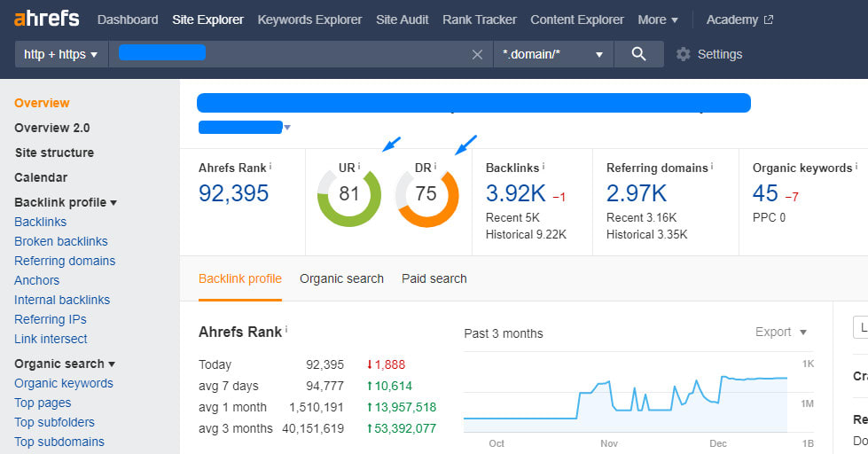Open the *.domain/* mode dropdown
The width and height of the screenshot is (868, 454).
coord(552,54)
